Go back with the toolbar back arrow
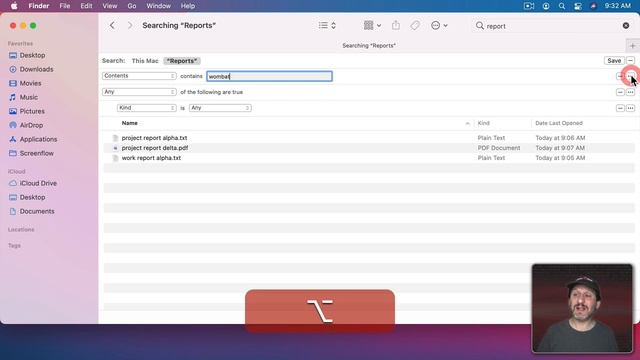Image resolution: width=640 pixels, height=360 pixels. click(112, 25)
